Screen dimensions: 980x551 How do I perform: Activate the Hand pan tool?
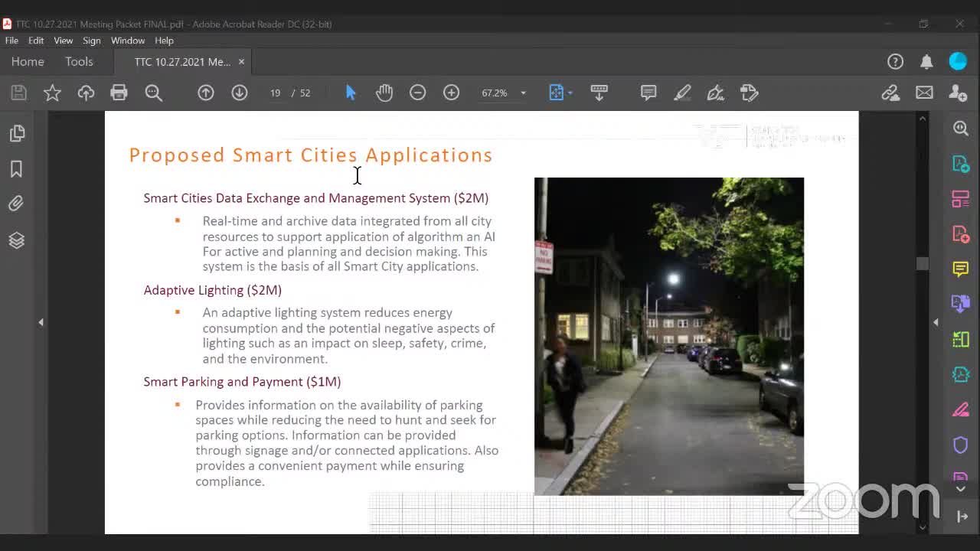[x=384, y=93]
